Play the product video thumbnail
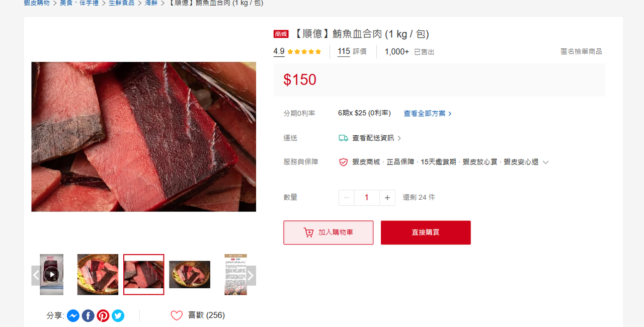Viewport: 644px width, 327px height. point(51,275)
